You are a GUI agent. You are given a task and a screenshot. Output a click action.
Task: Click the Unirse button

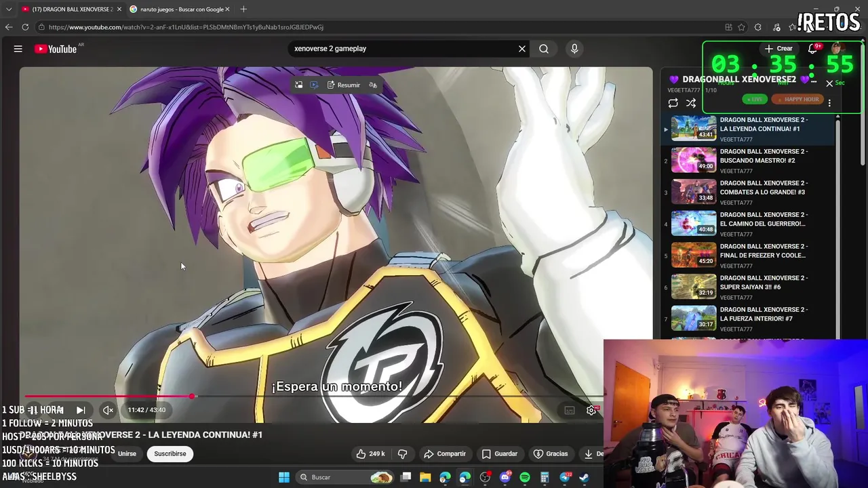[127, 454]
